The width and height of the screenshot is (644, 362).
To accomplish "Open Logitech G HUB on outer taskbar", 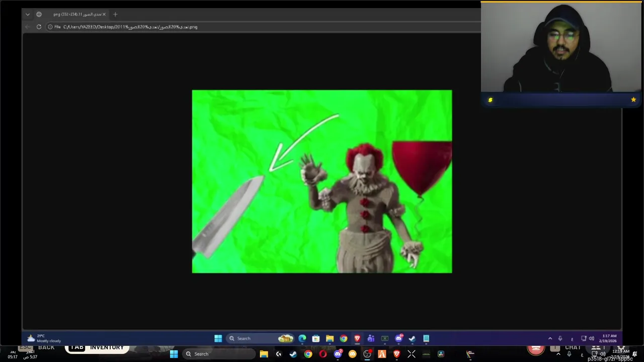I will coord(278,354).
